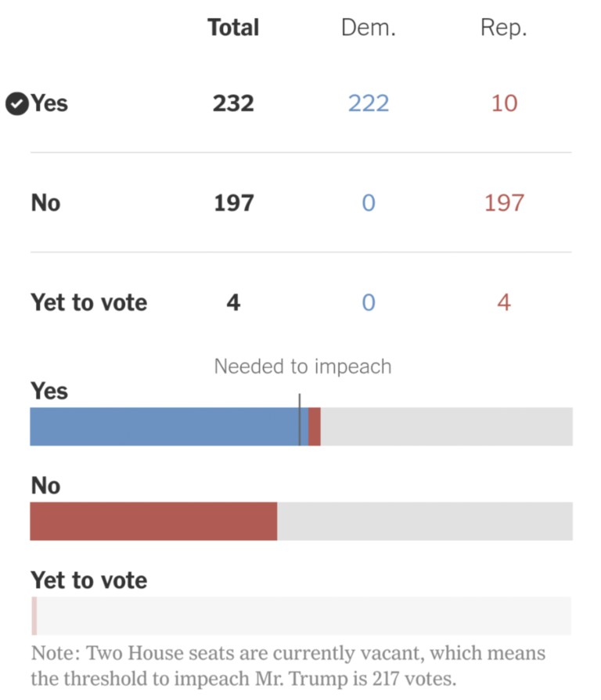Click the blue Democratic segment of Yes bar
Viewport: 601px width, 700px height.
click(164, 427)
